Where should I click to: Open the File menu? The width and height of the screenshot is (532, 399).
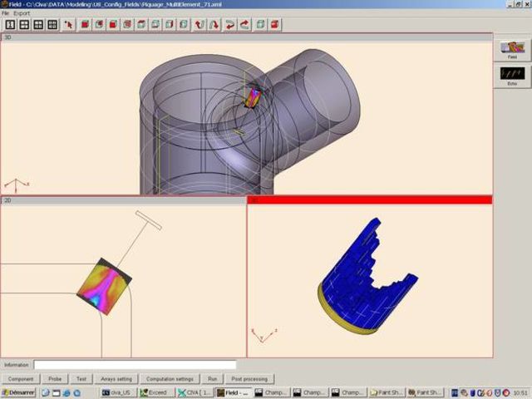point(6,14)
